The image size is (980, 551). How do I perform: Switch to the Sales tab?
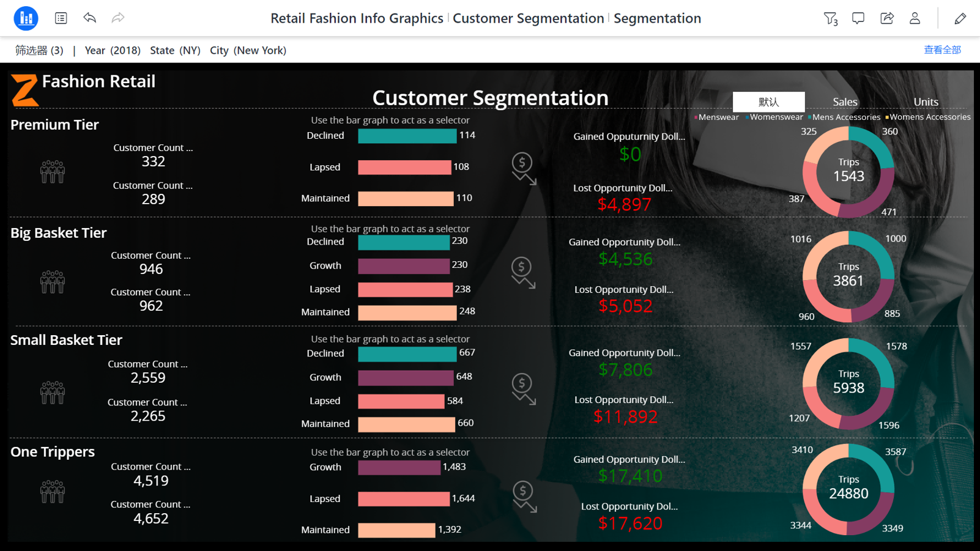tap(845, 102)
